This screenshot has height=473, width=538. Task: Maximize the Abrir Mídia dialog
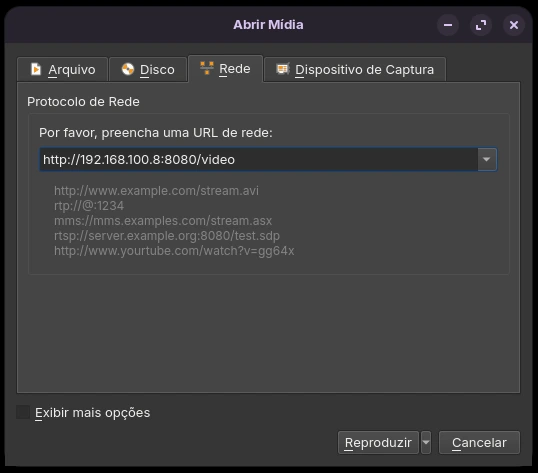click(481, 25)
